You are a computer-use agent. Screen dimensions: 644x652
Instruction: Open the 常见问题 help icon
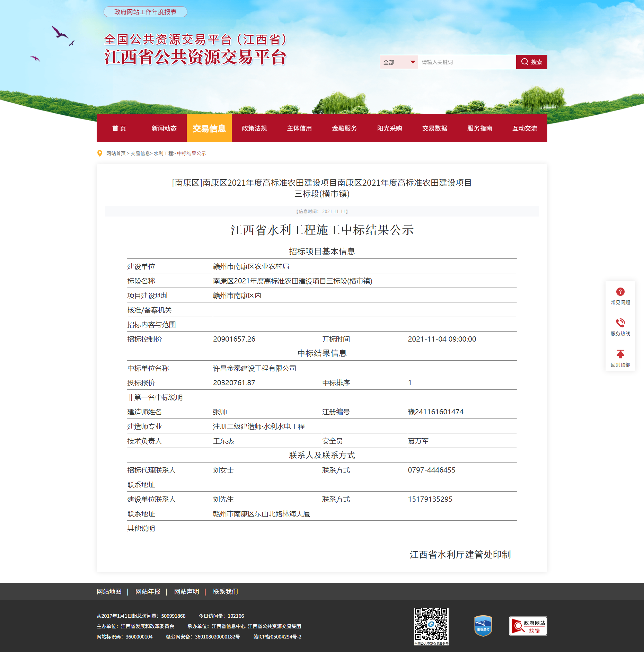[x=620, y=292]
